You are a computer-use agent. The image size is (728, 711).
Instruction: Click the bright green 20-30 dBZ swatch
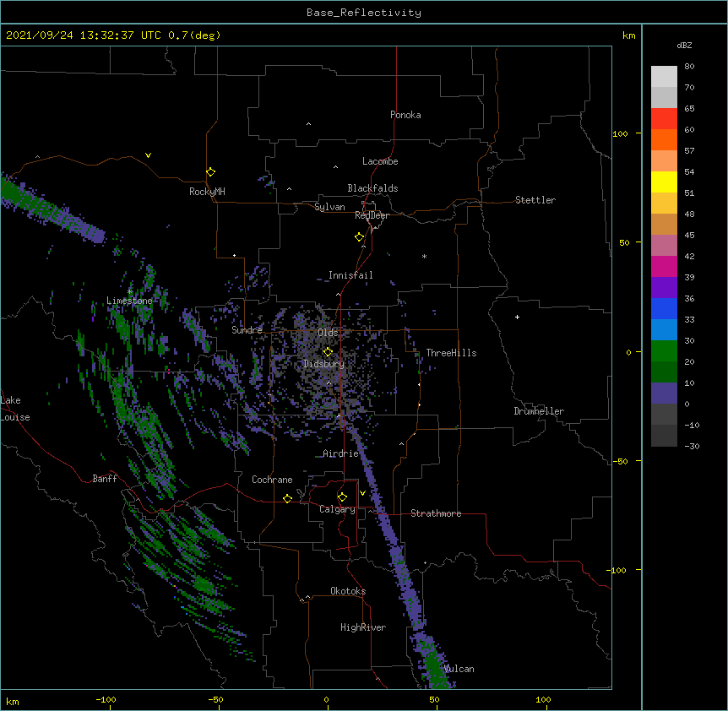664,351
